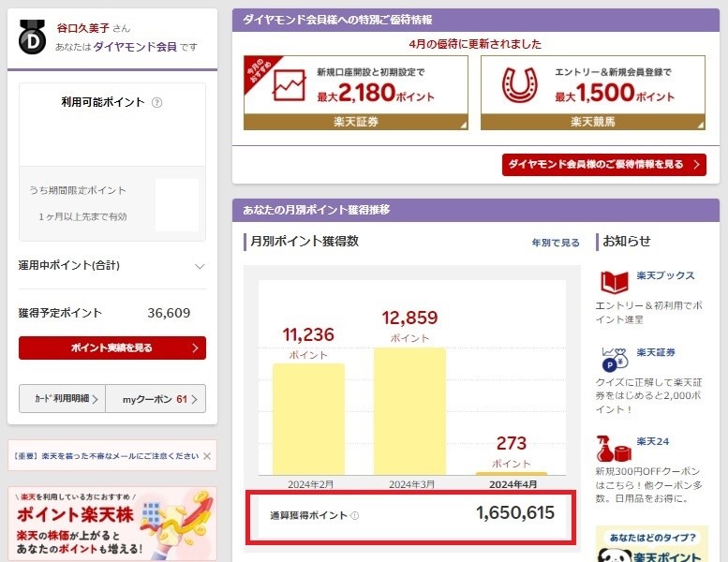Click the info icon beside 通算獲得ポイント

click(x=355, y=515)
